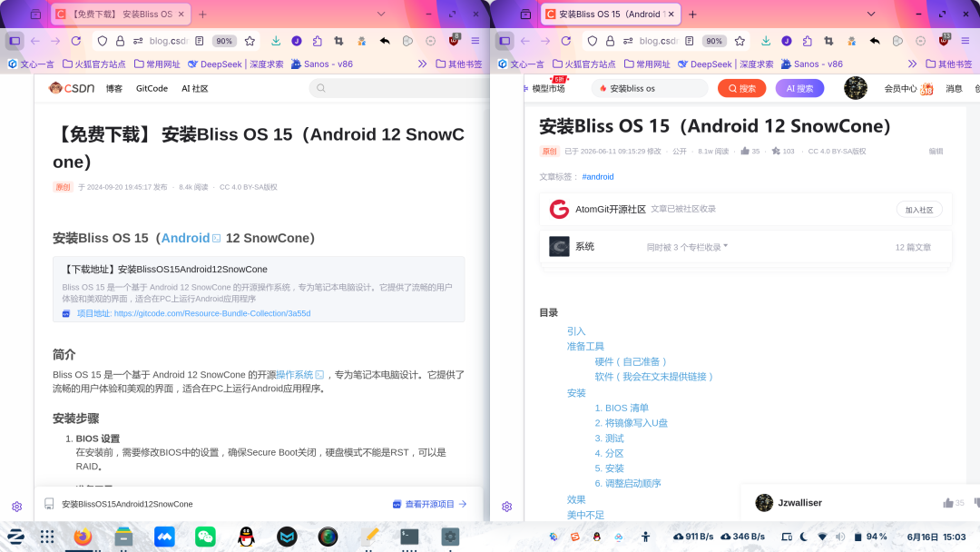Click the 加入社区 button
The width and height of the screenshot is (980, 552).
click(x=918, y=210)
